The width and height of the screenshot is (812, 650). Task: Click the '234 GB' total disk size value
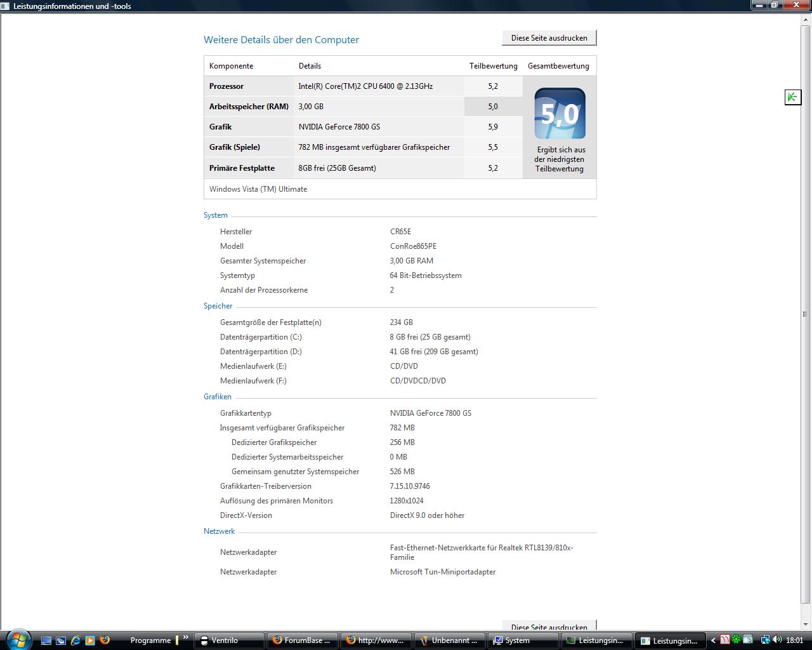[402, 322]
